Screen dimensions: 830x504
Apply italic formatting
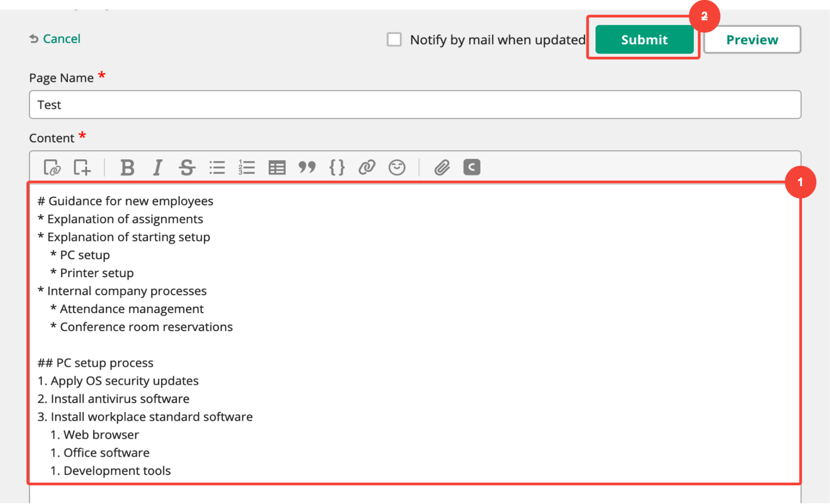pyautogui.click(x=157, y=168)
